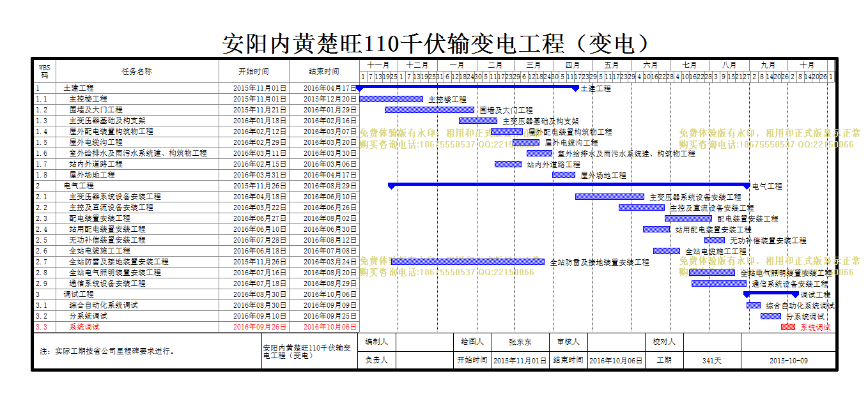Select the 全站防雷及接地装置安装工程 Gantt bar
Screen dimensions: 868x401
468,262
